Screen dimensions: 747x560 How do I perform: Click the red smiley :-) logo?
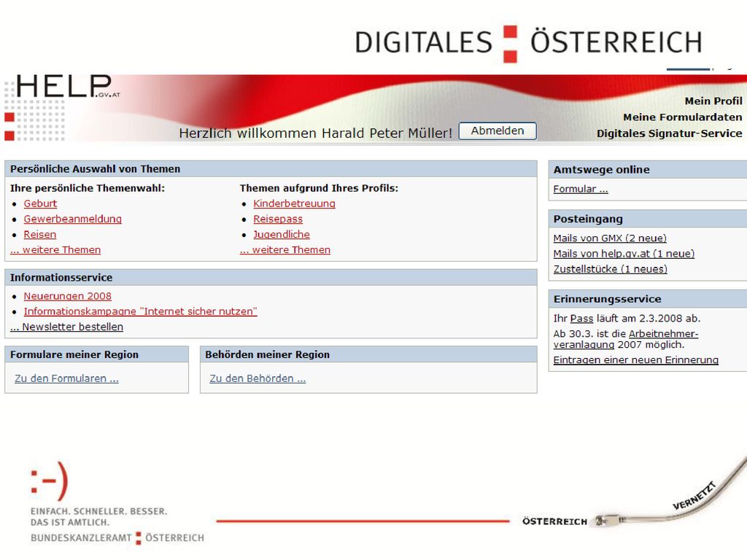click(50, 481)
